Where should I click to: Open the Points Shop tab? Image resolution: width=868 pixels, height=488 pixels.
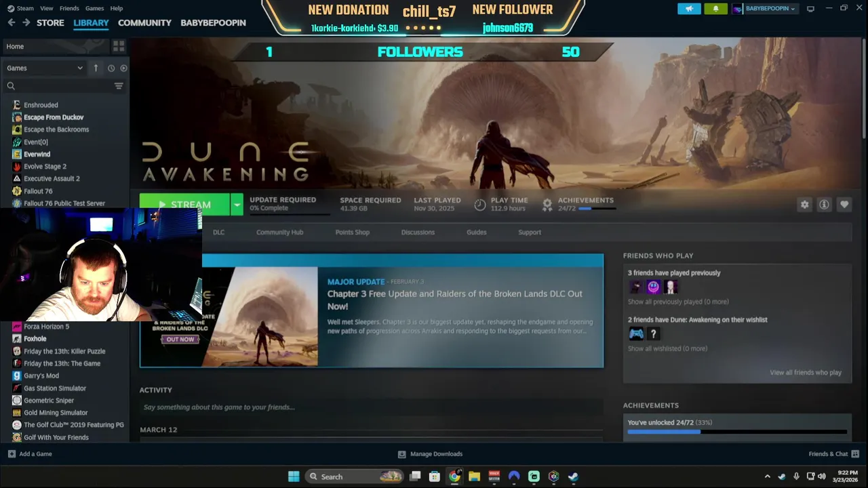[x=352, y=232]
